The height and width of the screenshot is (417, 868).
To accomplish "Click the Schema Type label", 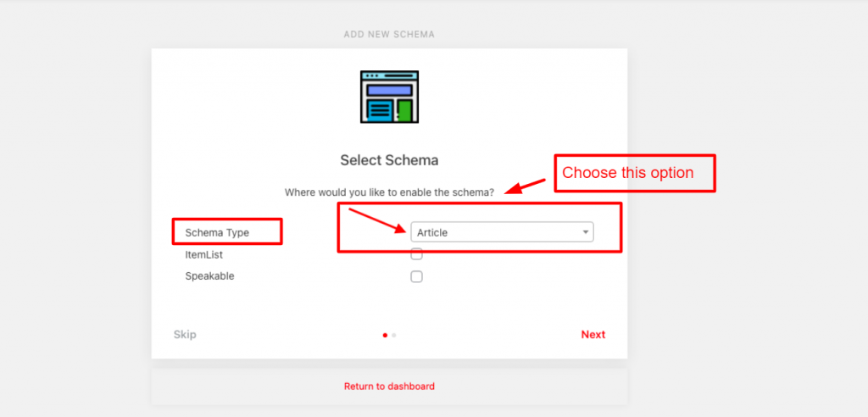I will (218, 232).
